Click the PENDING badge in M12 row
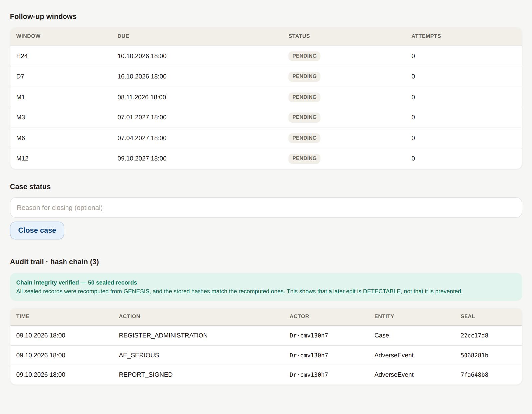532x414 pixels. click(304, 158)
